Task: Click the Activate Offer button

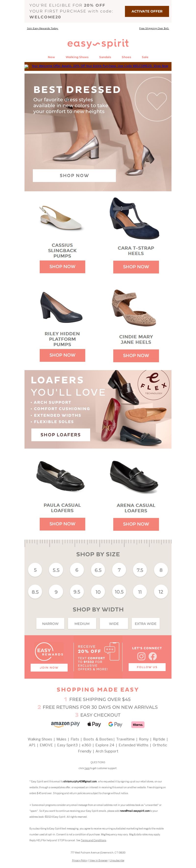Action: click(147, 11)
